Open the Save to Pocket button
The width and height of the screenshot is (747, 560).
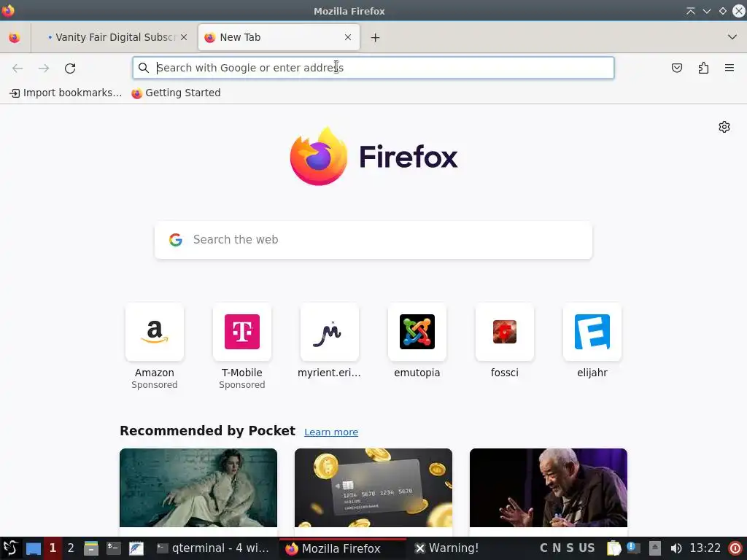[x=676, y=68]
